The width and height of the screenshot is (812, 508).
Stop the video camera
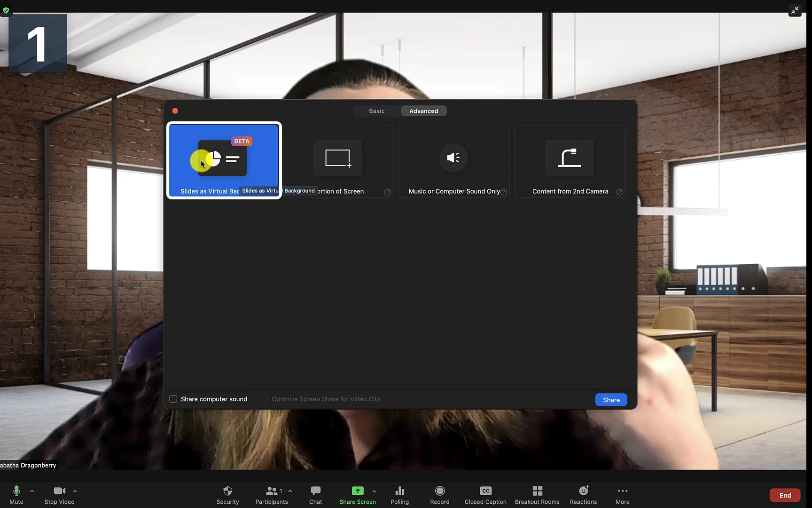tap(59, 495)
